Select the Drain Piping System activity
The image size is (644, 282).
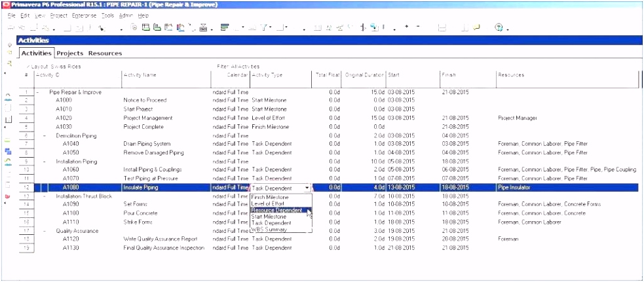tap(147, 144)
